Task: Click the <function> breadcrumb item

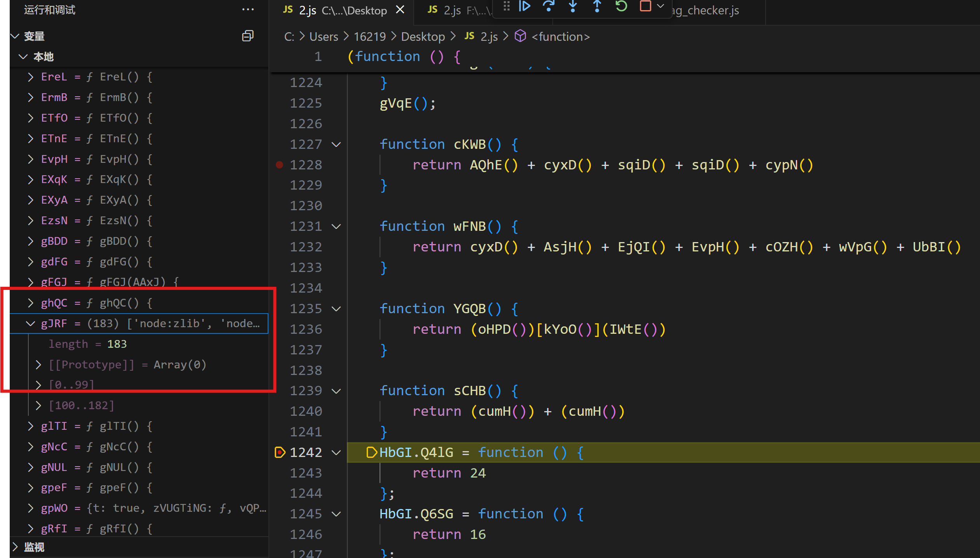Action: (560, 37)
